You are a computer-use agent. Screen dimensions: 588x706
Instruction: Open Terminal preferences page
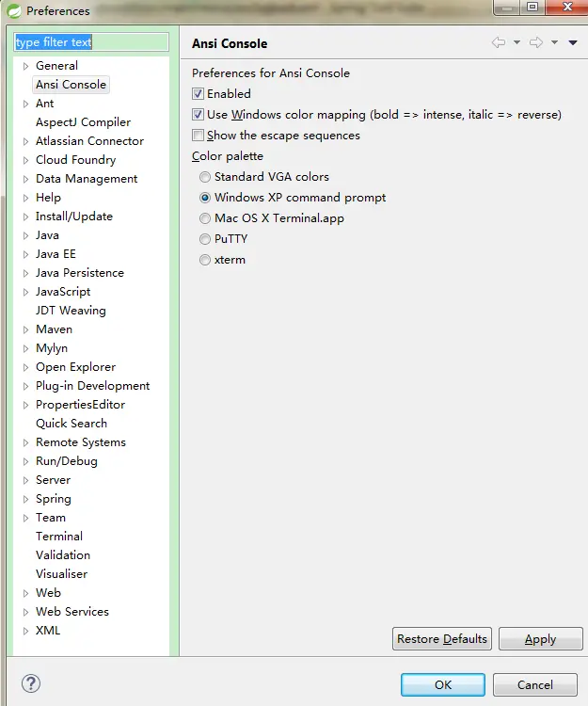(59, 537)
